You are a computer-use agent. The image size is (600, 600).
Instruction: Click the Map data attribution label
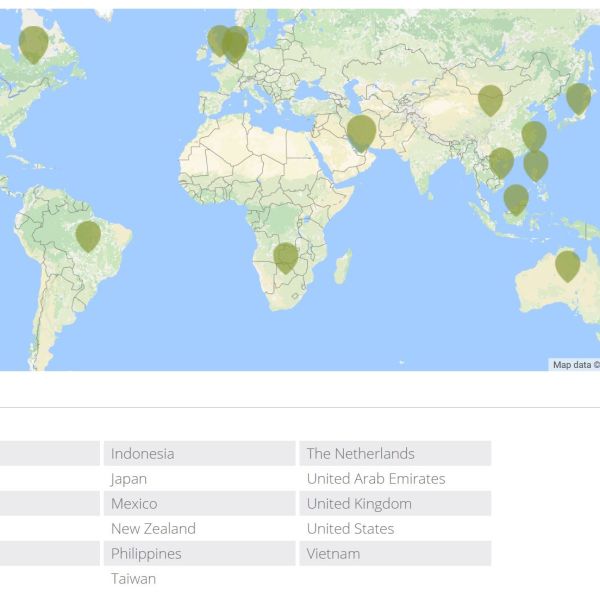coord(575,365)
